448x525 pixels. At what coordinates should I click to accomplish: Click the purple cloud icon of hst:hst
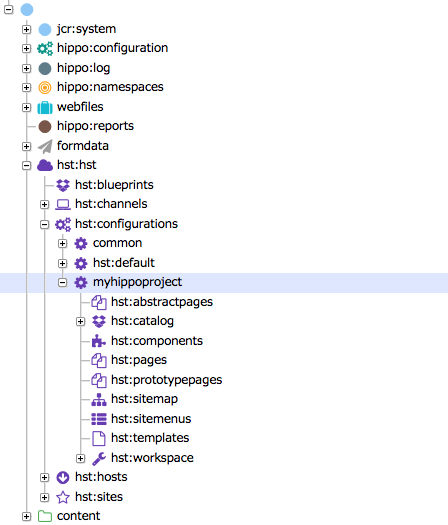click(45, 165)
